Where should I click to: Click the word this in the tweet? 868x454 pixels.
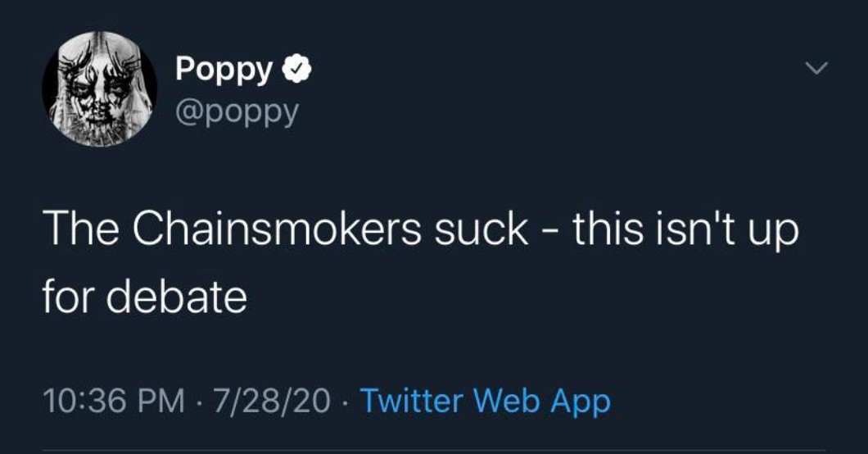pos(604,231)
